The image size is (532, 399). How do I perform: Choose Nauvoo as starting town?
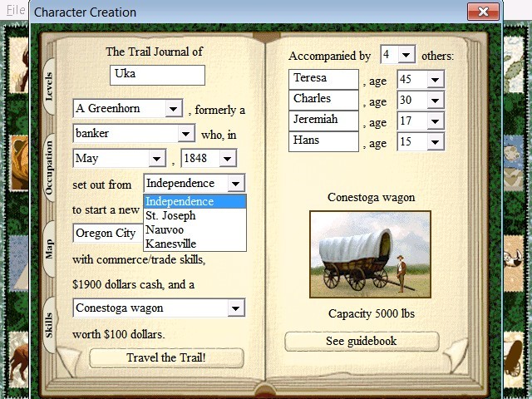coord(195,229)
